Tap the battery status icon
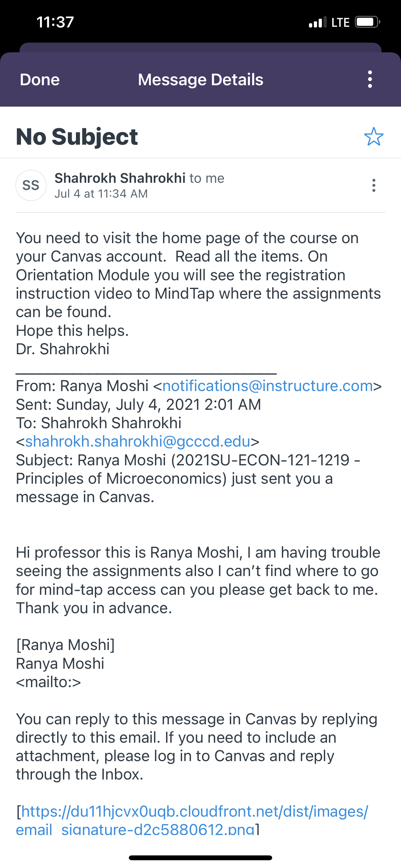Screen dimensions: 401x868 [367, 22]
